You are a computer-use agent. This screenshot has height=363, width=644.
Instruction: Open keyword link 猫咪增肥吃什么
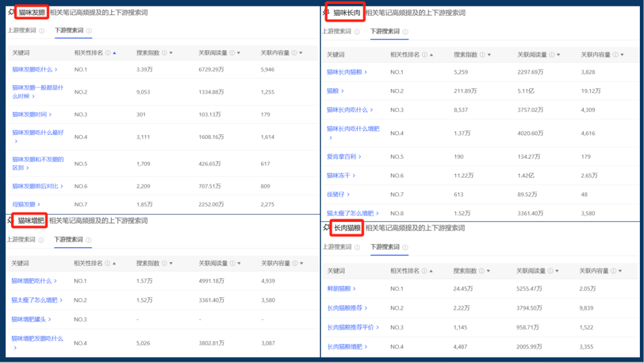pos(35,281)
